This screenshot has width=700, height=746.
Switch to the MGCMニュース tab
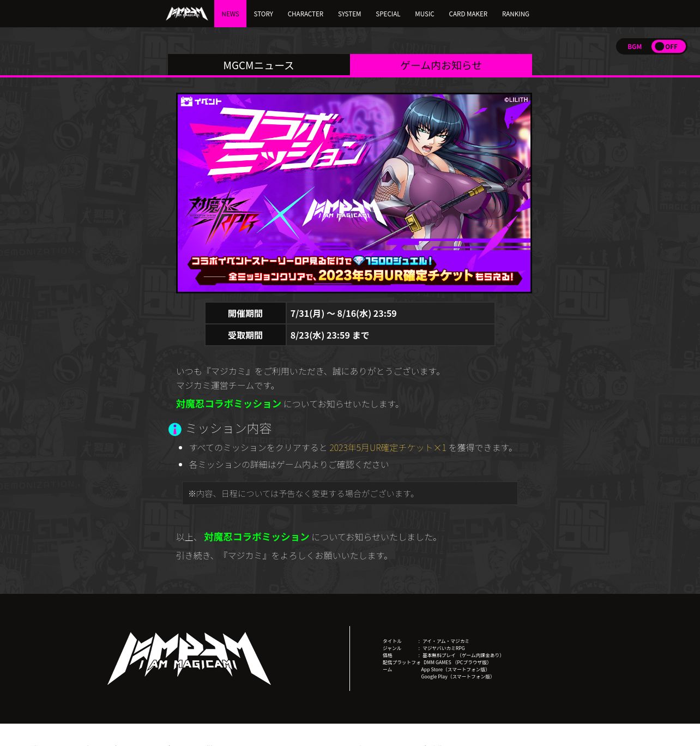tap(259, 65)
